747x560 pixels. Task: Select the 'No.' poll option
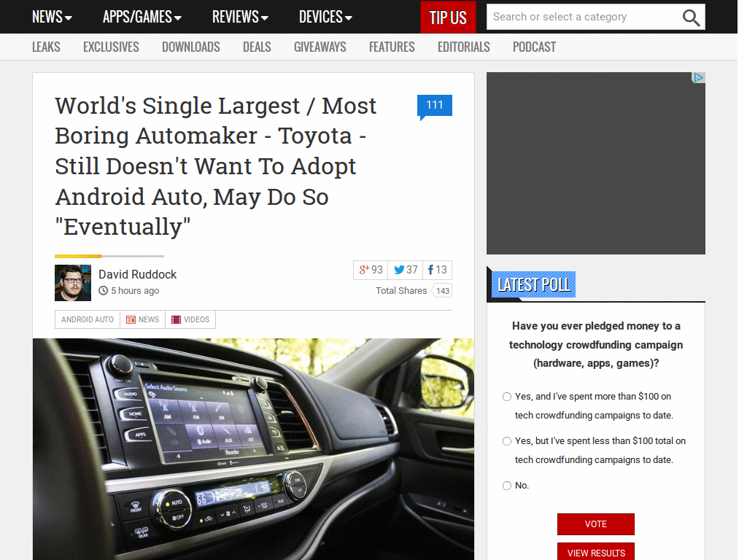click(x=507, y=486)
